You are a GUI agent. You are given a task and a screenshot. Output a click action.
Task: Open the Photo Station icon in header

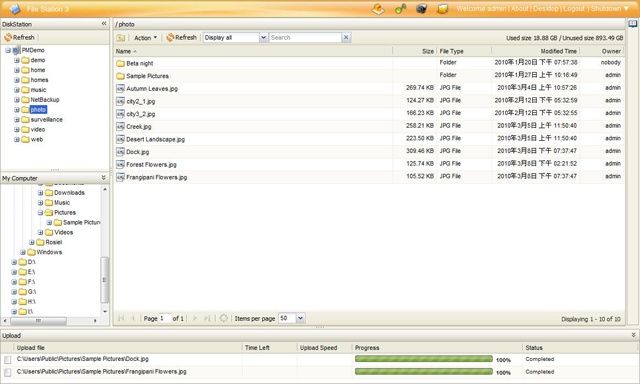point(378,9)
